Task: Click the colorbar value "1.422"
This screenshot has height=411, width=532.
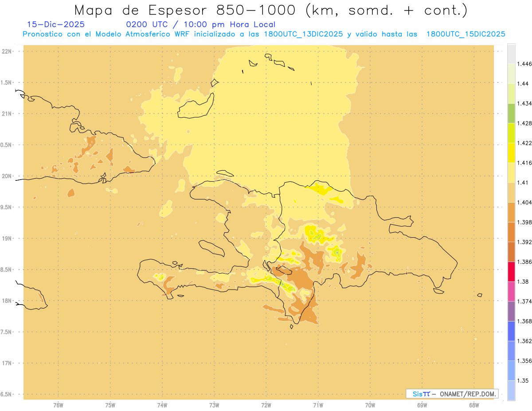Action: 525,143
